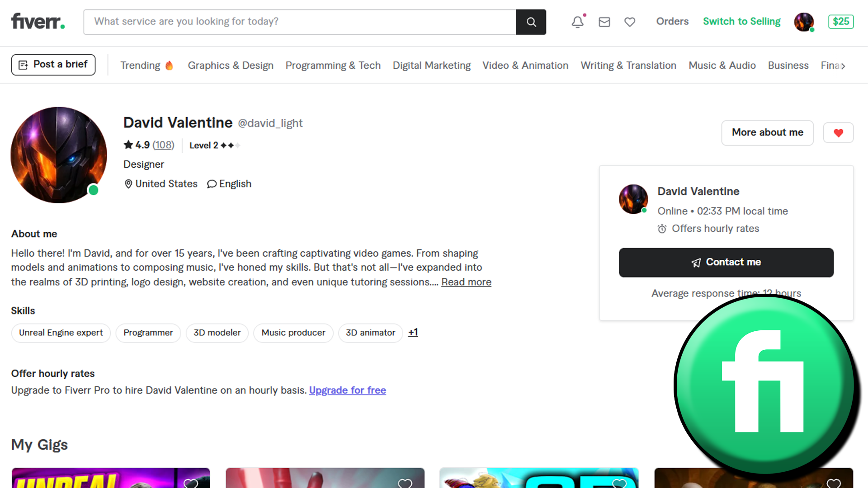This screenshot has width=868, height=488.
Task: Open the notifications bell
Action: point(577,22)
